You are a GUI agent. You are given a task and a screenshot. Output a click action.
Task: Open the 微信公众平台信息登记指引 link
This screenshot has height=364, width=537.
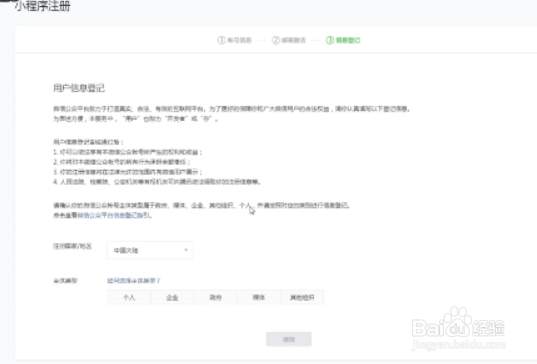click(x=114, y=215)
